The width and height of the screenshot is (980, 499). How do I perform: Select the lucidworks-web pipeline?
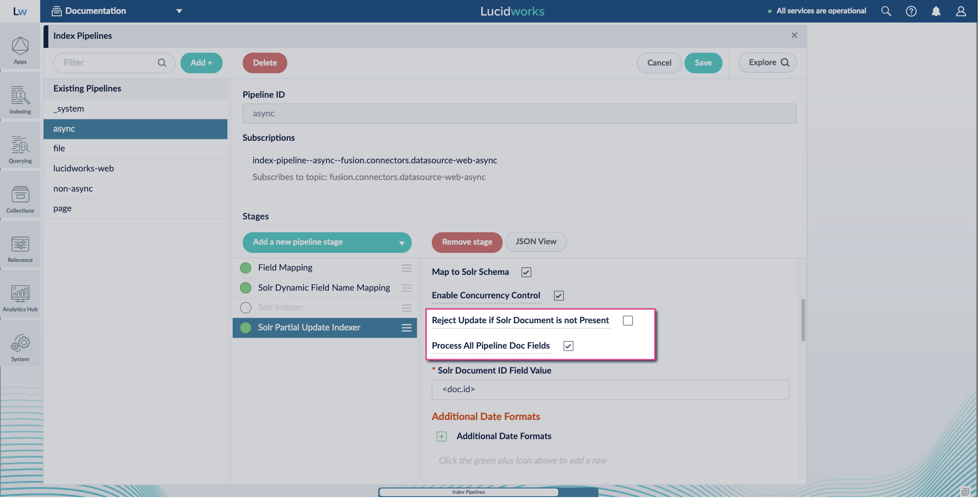click(135, 169)
